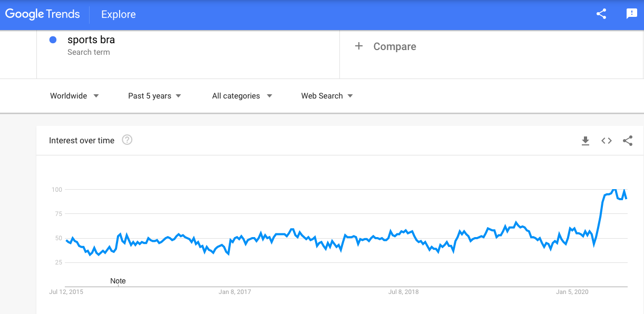
Task: Click the plus icon beside Compare
Action: tap(359, 46)
